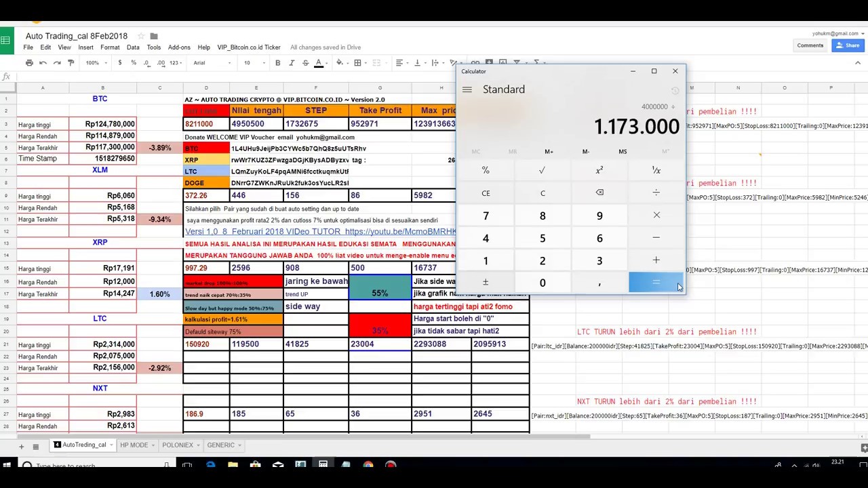Image resolution: width=868 pixels, height=488 pixels.
Task: Click the equals key in Calculator
Action: pyautogui.click(x=656, y=283)
